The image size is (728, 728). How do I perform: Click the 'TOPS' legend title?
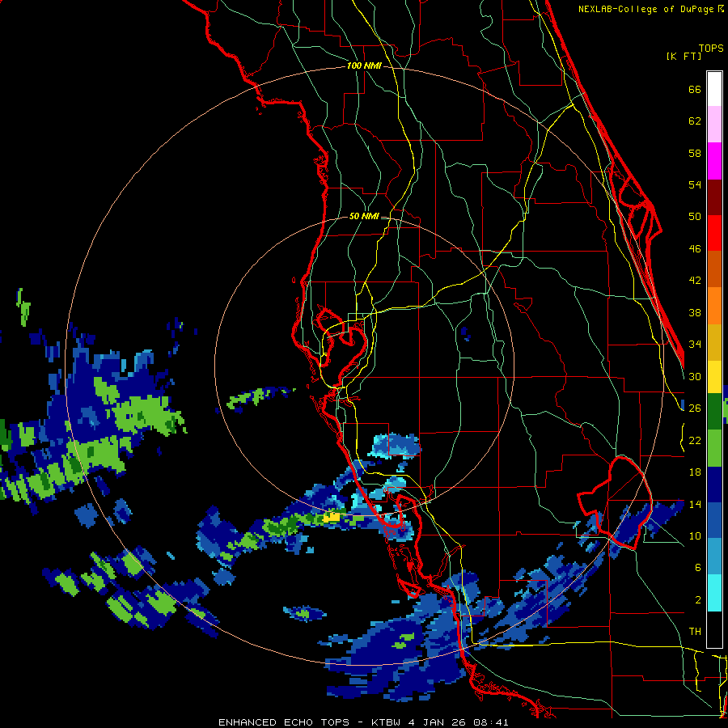click(x=711, y=49)
